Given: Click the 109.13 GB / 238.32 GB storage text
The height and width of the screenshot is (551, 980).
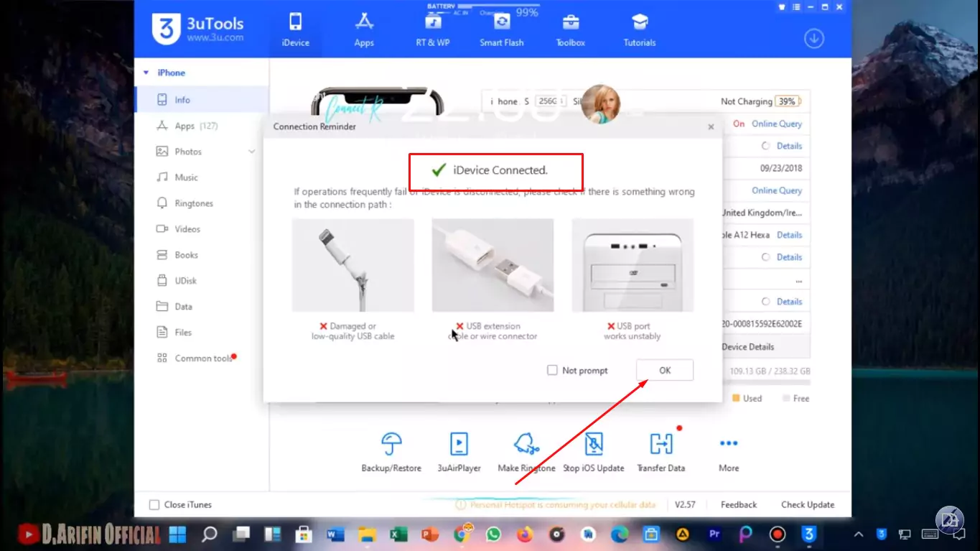Looking at the screenshot, I should coord(770,371).
